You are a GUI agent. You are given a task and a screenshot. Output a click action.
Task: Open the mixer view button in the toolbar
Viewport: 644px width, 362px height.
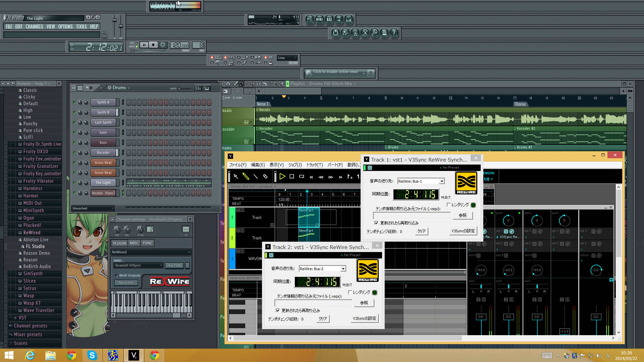click(348, 19)
